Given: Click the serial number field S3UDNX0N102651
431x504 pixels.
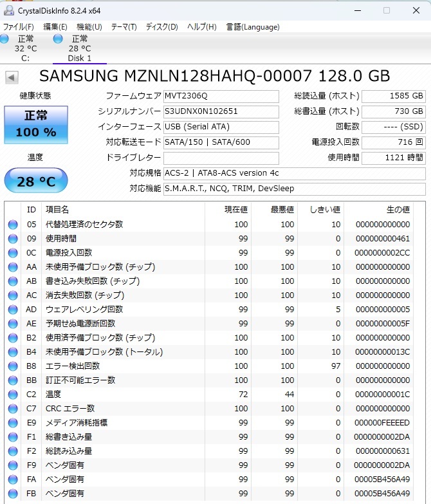Looking at the screenshot, I should point(221,111).
